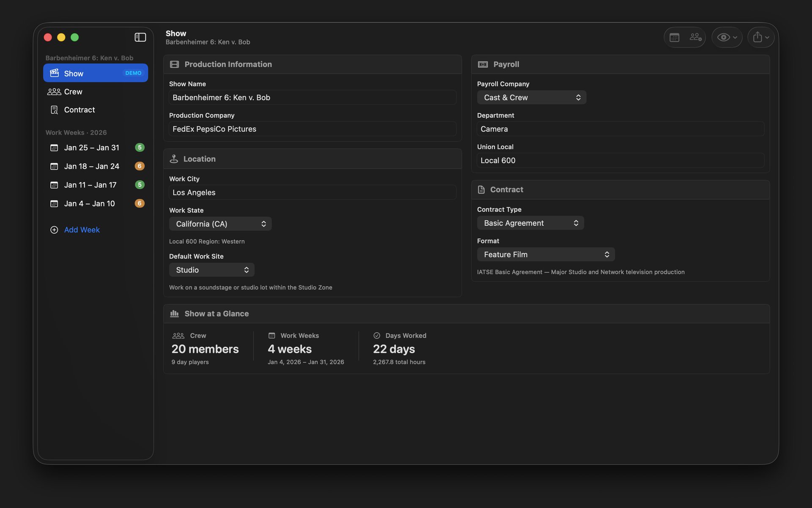This screenshot has height=508, width=812.
Task: Click the Show at a Glance chart icon
Action: click(x=174, y=314)
